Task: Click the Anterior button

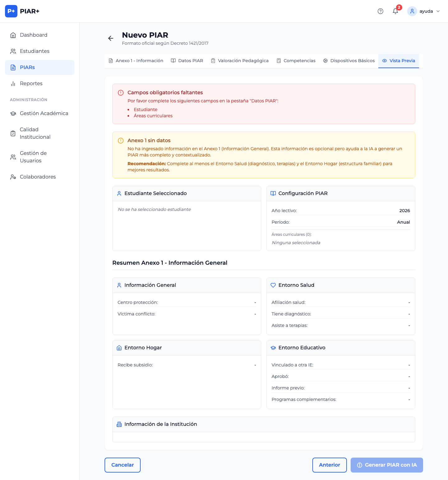Action: (329, 465)
